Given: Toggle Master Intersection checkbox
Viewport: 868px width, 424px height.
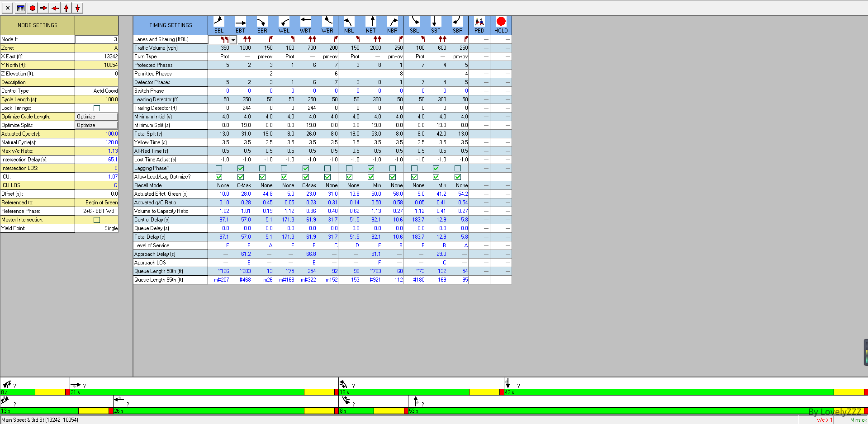Looking at the screenshot, I should click(x=97, y=220).
